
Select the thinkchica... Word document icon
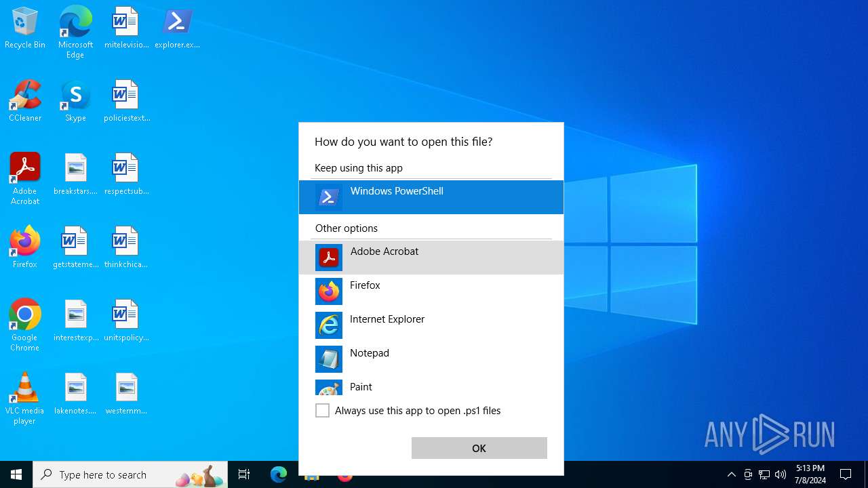click(x=126, y=248)
